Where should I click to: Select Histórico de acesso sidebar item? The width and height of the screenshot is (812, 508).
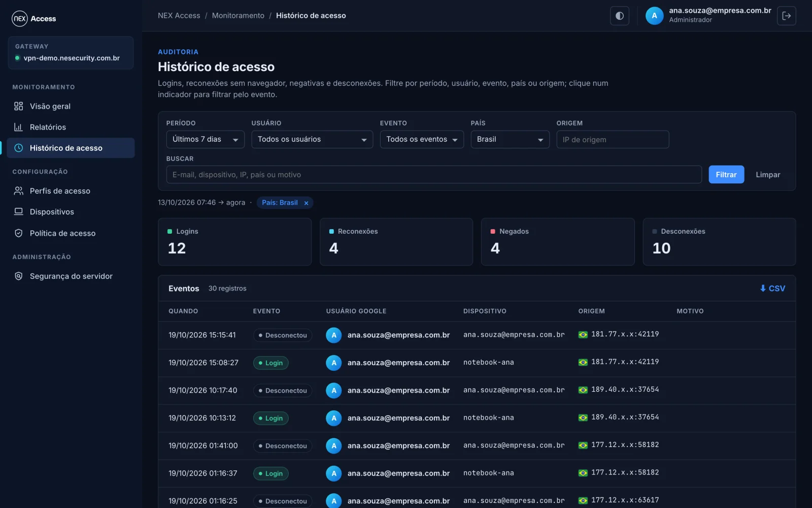tap(71, 148)
